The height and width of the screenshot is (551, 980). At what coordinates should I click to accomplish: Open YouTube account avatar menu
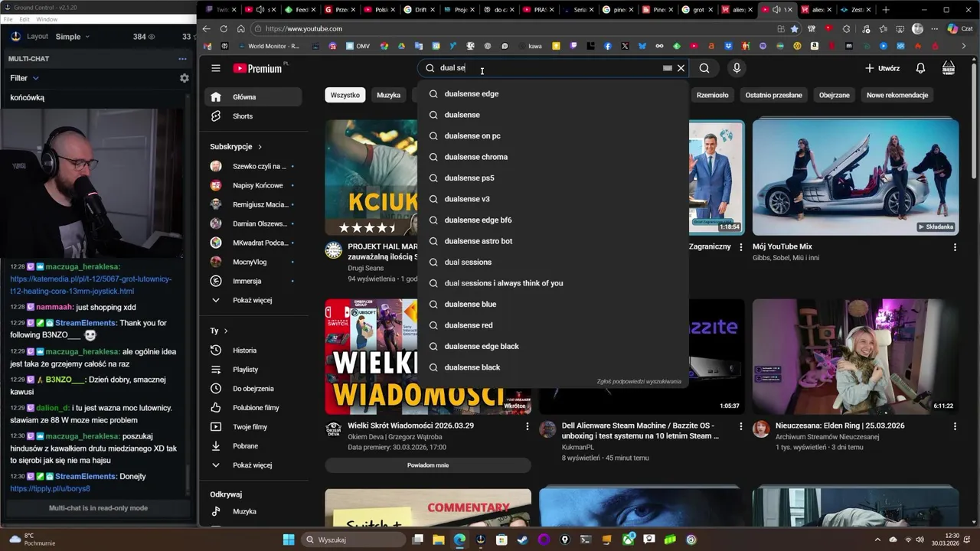949,68
